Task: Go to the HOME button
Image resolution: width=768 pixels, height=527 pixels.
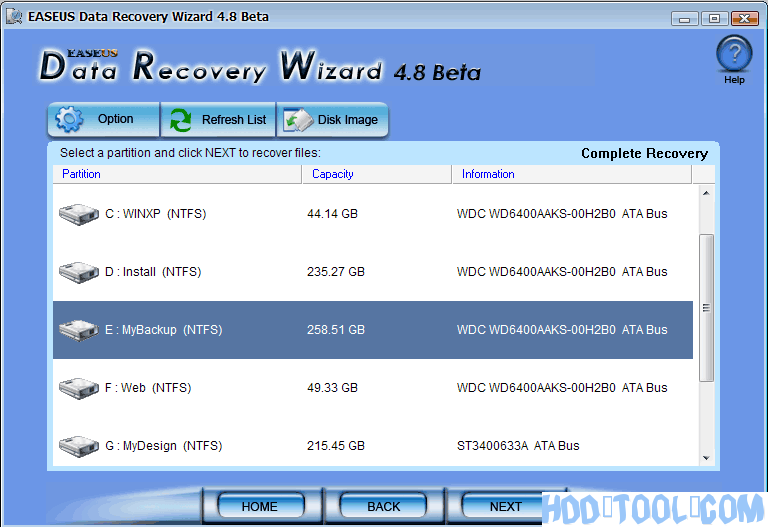Action: coord(261,506)
